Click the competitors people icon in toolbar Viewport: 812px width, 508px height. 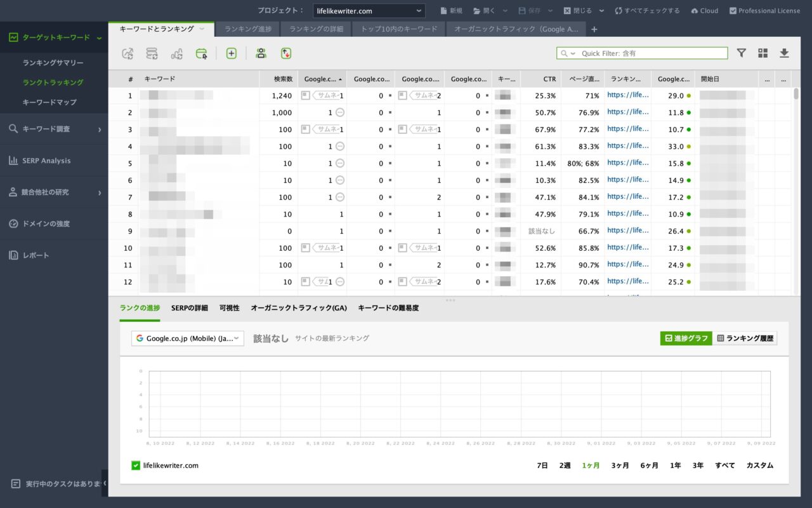coord(261,53)
